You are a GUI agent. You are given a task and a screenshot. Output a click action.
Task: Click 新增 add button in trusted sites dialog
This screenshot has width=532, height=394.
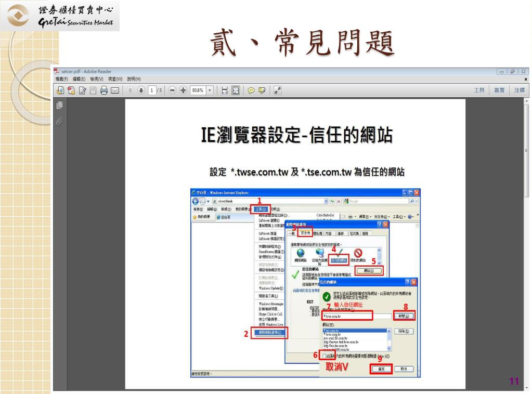tap(404, 316)
